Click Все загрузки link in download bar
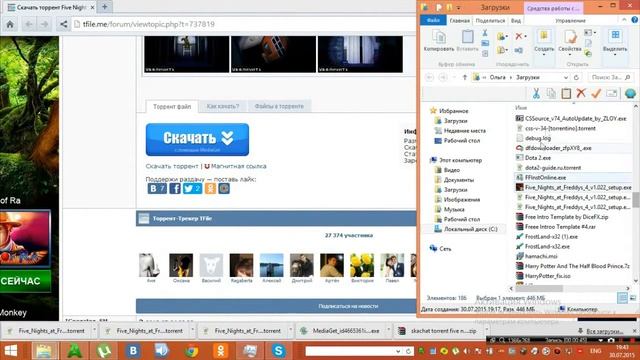Image resolution: width=640 pixels, height=360 pixels. coord(604,331)
